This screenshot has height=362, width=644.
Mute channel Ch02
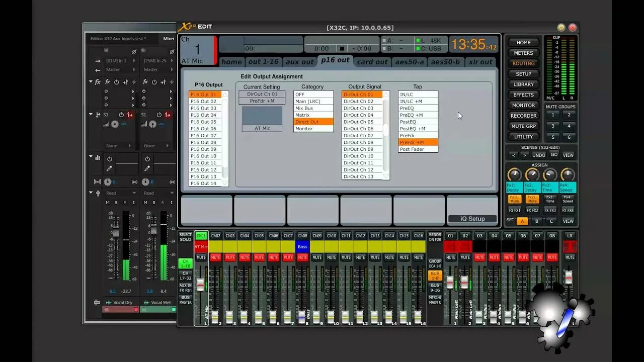click(x=216, y=257)
